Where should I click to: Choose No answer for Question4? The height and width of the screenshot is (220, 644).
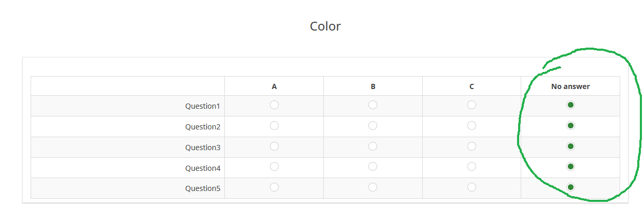point(570,167)
